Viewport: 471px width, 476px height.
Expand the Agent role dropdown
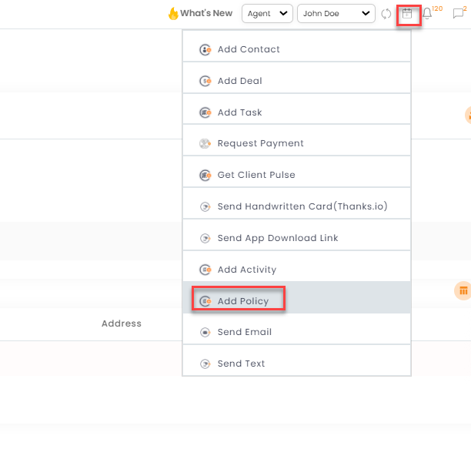[x=267, y=14]
